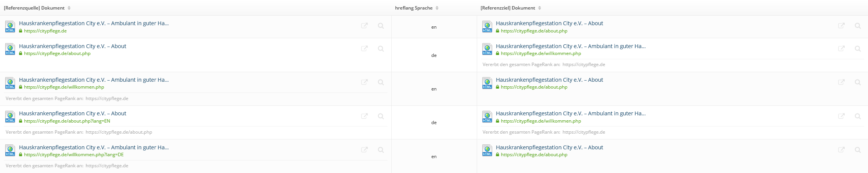Click magnifier icon for source about.php?lang=EN

coord(381,116)
